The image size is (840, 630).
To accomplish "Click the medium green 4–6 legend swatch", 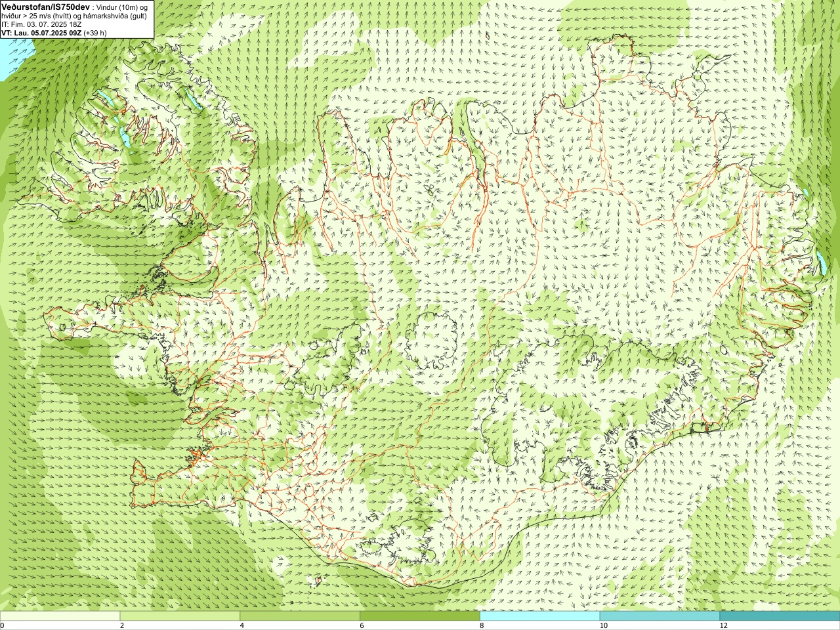I will click(300, 616).
